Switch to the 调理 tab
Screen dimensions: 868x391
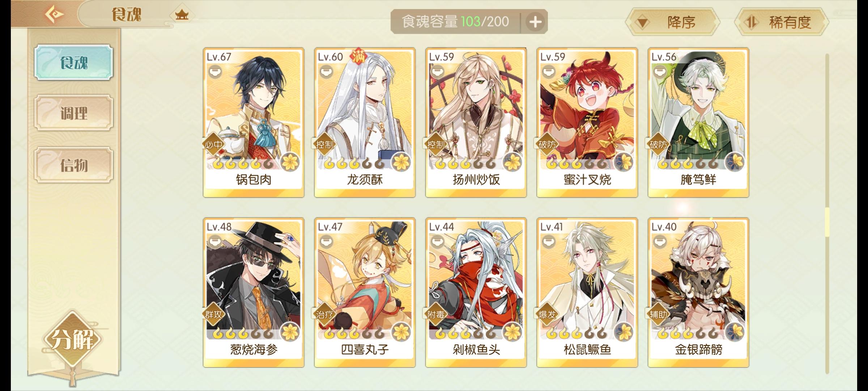[x=74, y=113]
